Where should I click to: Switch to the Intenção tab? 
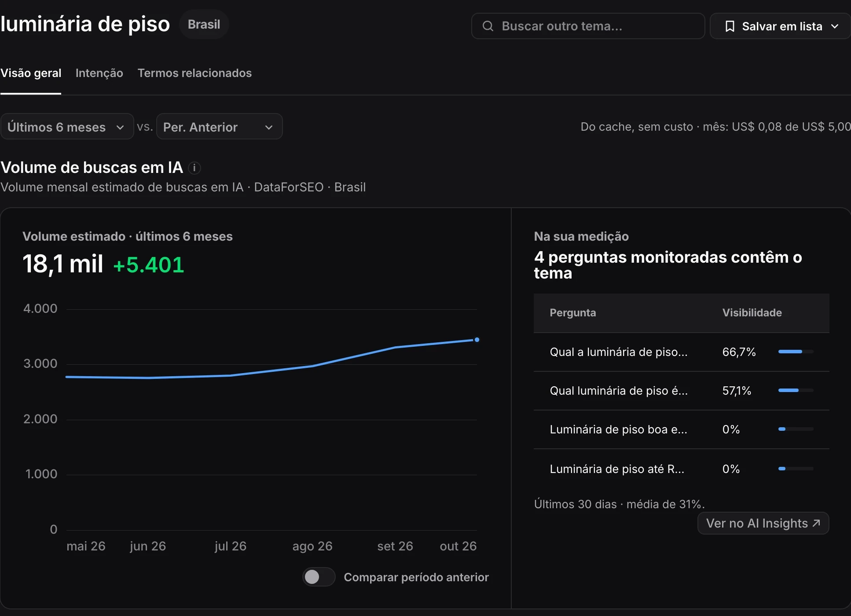click(x=99, y=73)
